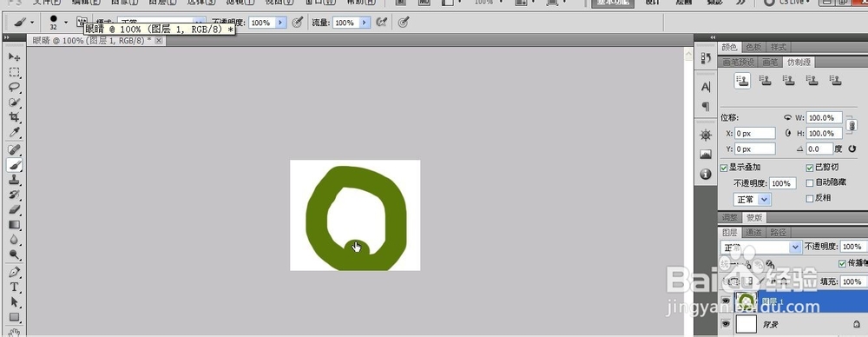Toggle the W/H aspect ratio link

click(x=852, y=126)
